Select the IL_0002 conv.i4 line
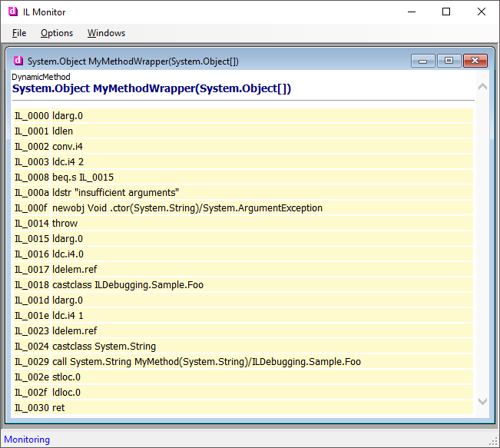This screenshot has height=448, width=500. click(243, 146)
